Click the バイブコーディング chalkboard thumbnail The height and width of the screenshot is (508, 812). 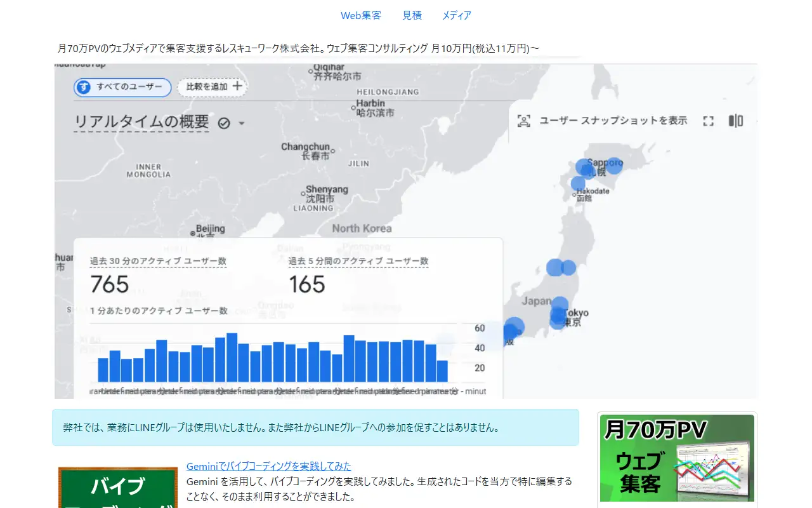pyautogui.click(x=118, y=488)
